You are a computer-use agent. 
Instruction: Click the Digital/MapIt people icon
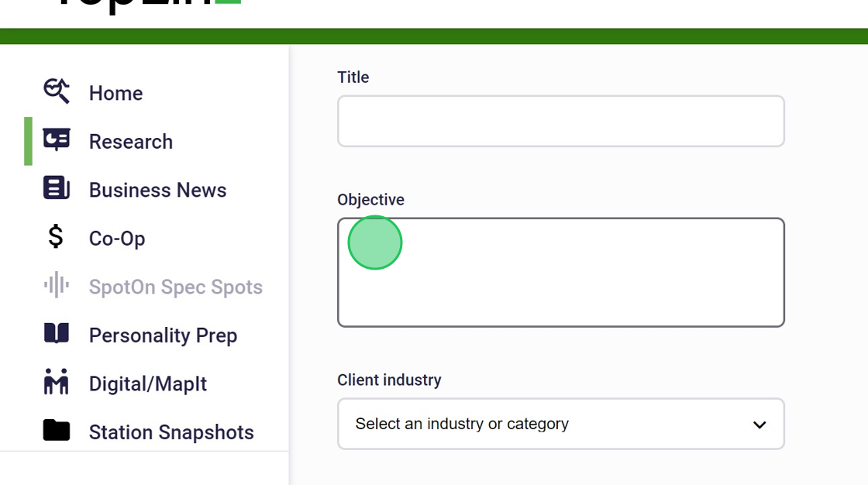click(57, 382)
